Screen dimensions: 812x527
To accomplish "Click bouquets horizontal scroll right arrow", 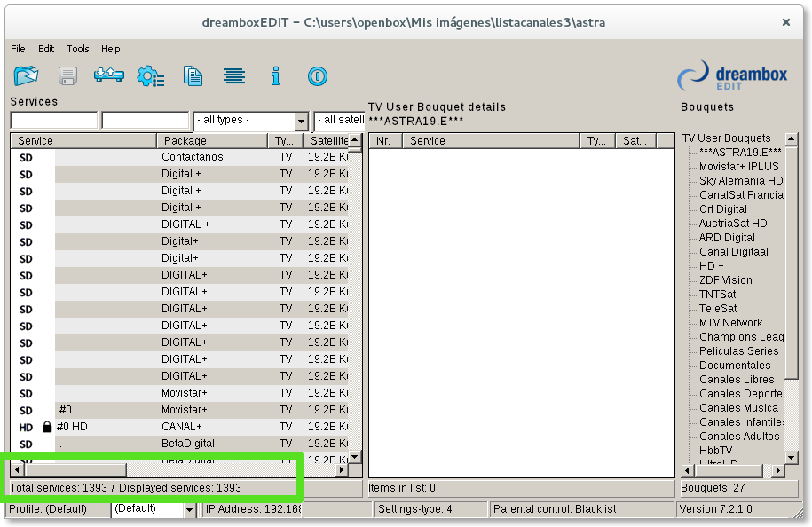I will (x=777, y=470).
